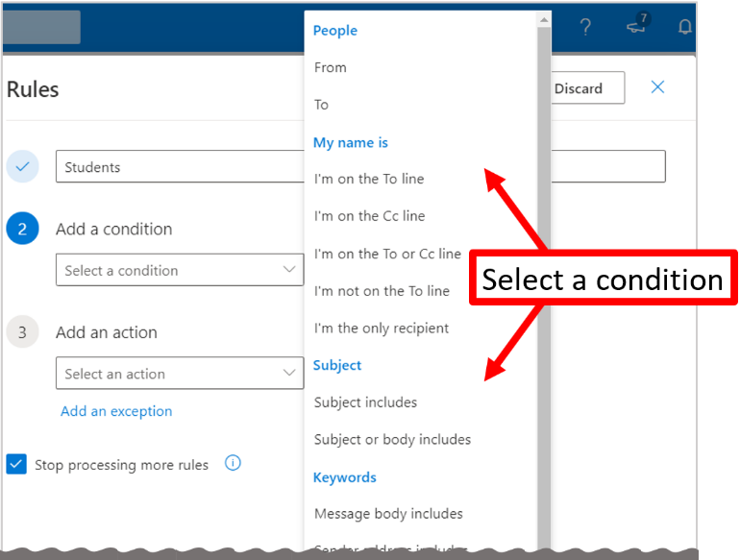The image size is (740, 560).
Task: Uncheck Stop processing more rules checkbox
Action: click(16, 464)
